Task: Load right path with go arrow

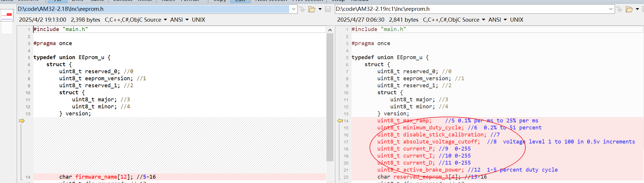Action: tap(619, 9)
